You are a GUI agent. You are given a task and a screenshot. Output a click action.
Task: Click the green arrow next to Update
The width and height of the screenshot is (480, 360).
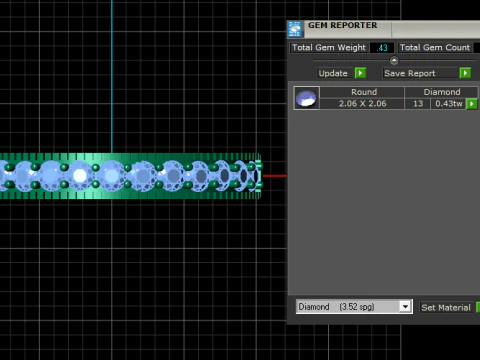click(360, 73)
